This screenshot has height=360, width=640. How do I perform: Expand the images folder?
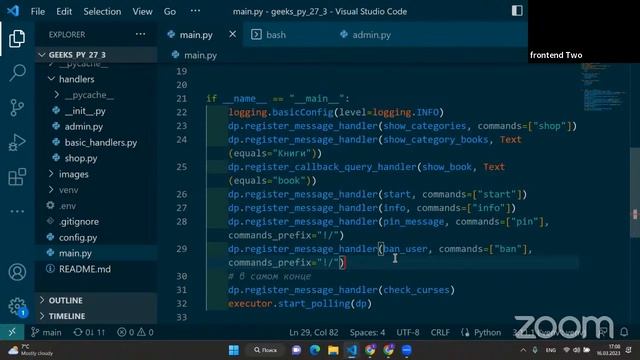click(x=73, y=174)
